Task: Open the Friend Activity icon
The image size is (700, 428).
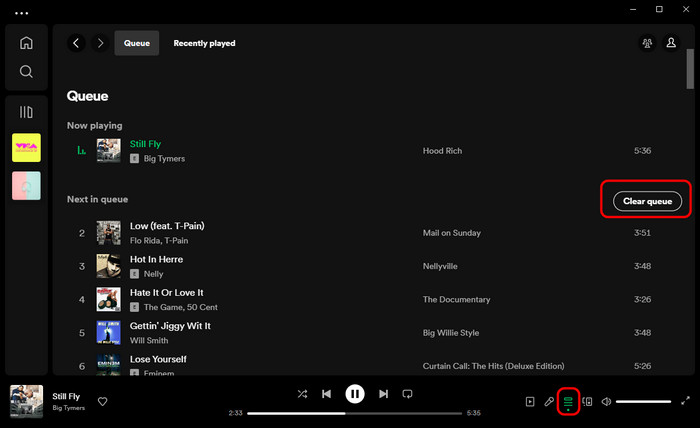Action: tap(647, 43)
